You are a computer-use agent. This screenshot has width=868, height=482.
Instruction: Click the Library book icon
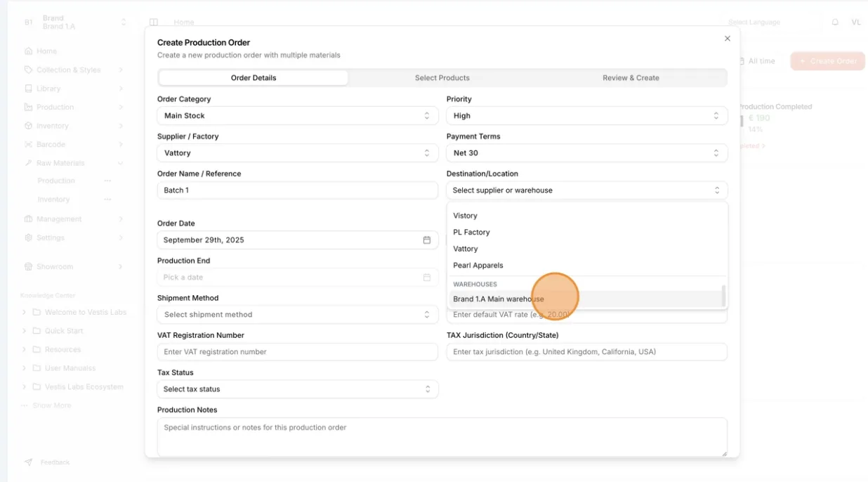tap(28, 89)
